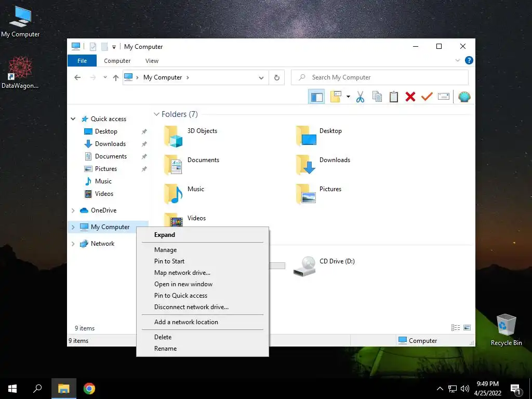Choose Map network drive... entry
Screen dimensions: 532x399
tap(203, 273)
